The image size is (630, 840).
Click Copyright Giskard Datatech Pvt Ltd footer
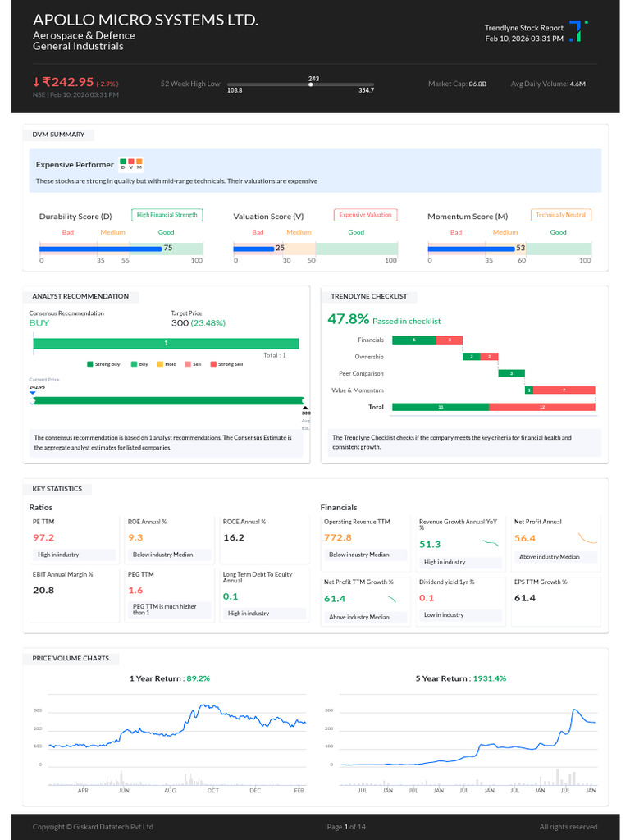93,827
